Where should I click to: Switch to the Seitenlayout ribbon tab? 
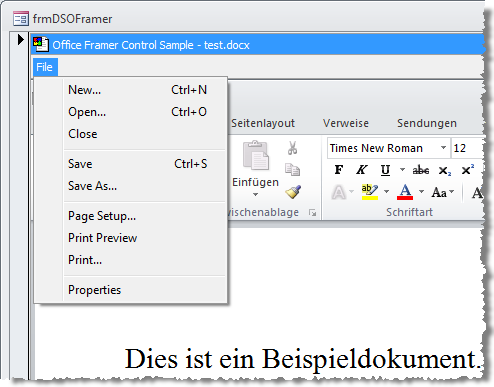[x=263, y=123]
